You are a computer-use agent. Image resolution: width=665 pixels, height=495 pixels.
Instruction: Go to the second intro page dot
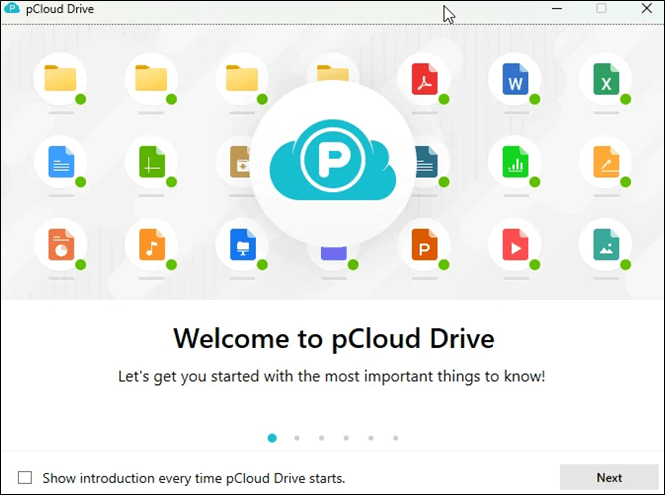click(297, 438)
